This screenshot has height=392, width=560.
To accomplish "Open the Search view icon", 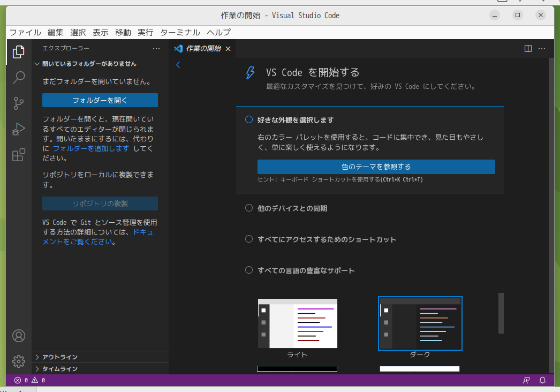I will (19, 77).
